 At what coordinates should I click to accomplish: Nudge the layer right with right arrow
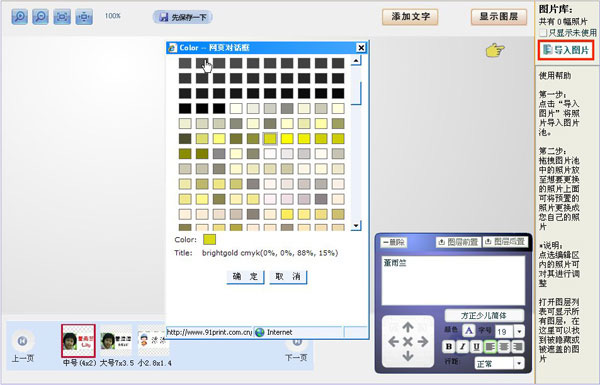[x=422, y=341]
